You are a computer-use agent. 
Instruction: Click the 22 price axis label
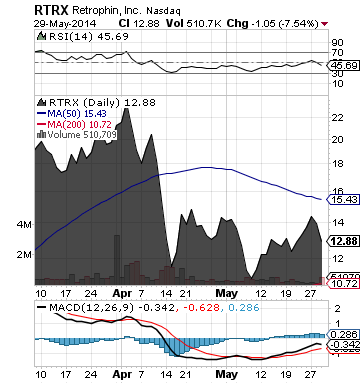(337, 118)
